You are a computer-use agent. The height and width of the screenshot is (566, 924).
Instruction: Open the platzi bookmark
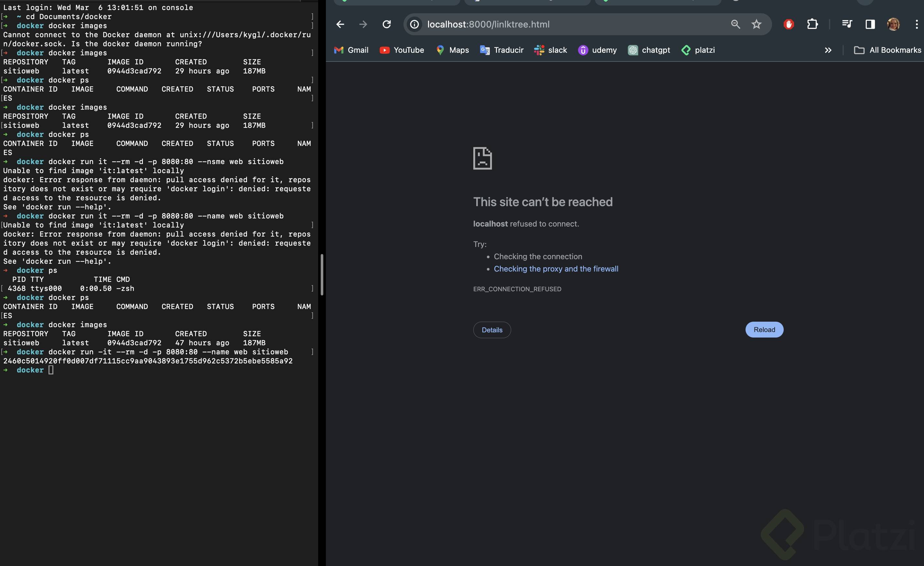tap(698, 50)
